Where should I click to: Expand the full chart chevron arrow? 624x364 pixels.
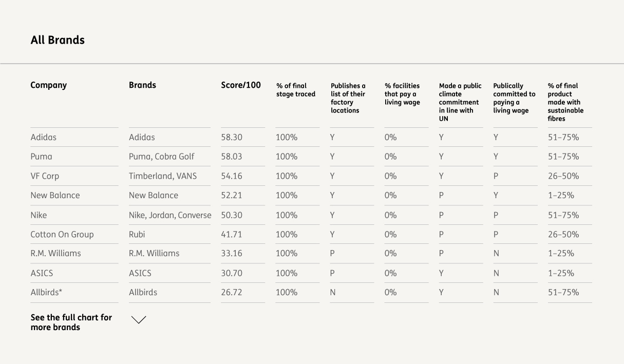(x=139, y=320)
